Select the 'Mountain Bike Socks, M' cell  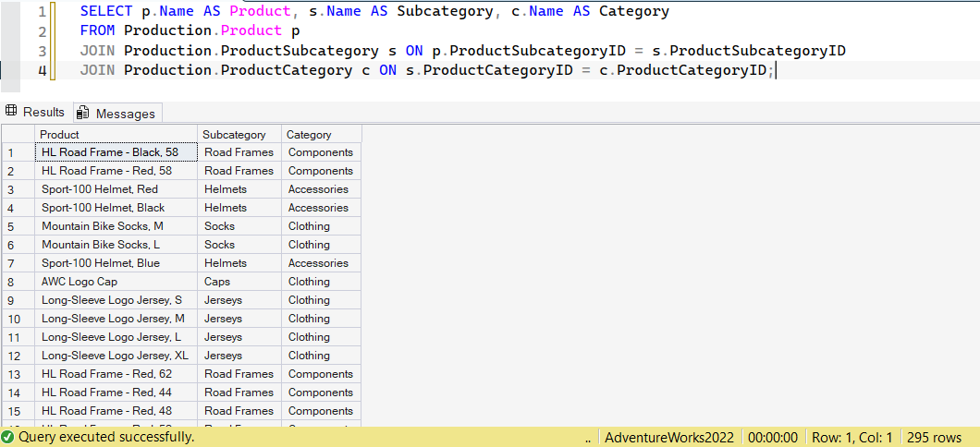[116, 226]
